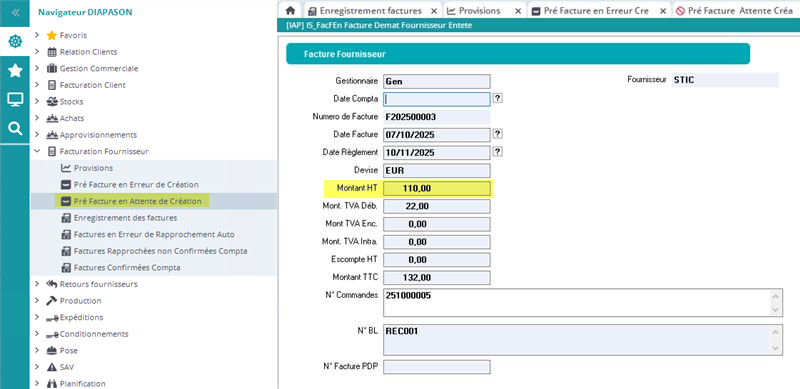The width and height of the screenshot is (800, 389).
Task: Click the Facturation Client calculator icon
Action: 52,85
